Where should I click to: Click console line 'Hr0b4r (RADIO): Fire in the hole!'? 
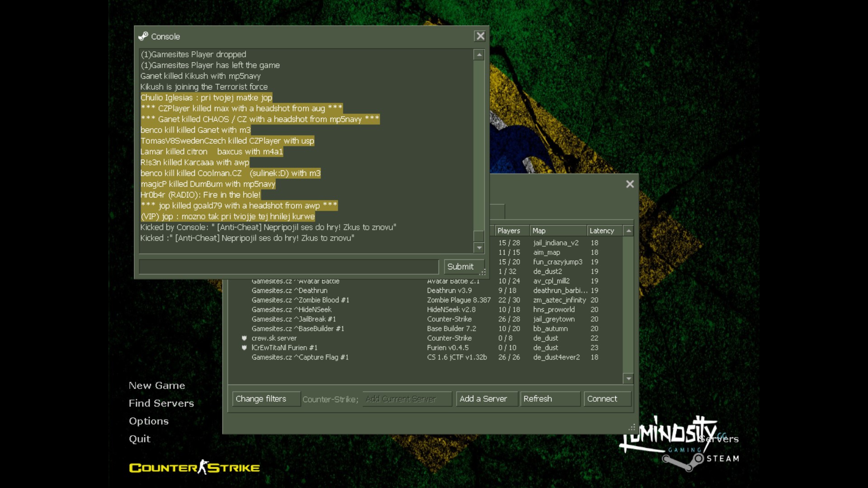[x=200, y=195]
